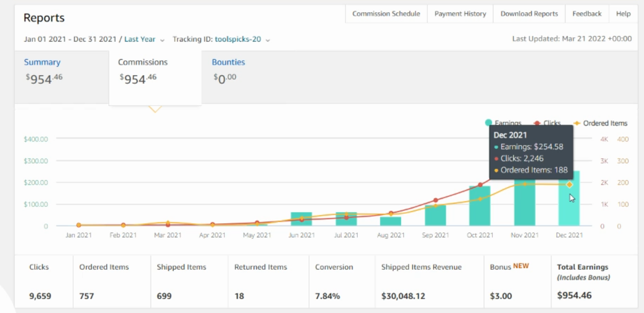Image resolution: width=644 pixels, height=313 pixels.
Task: Click the 1K clicks axis label
Action: pos(604,205)
